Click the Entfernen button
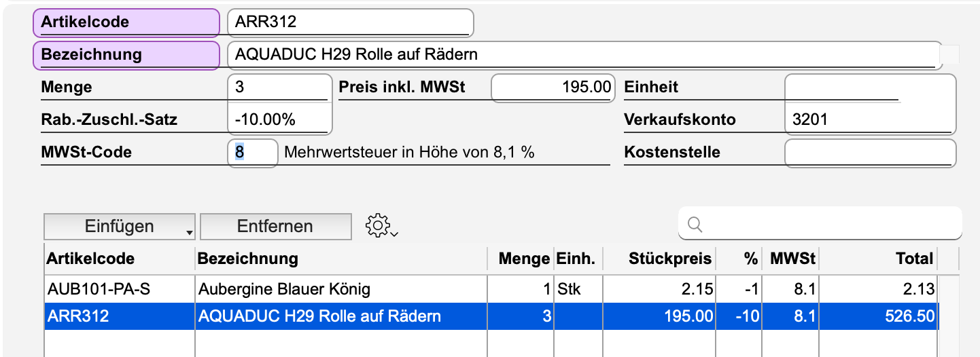Viewport: 980px width, 357px height. 275,226
